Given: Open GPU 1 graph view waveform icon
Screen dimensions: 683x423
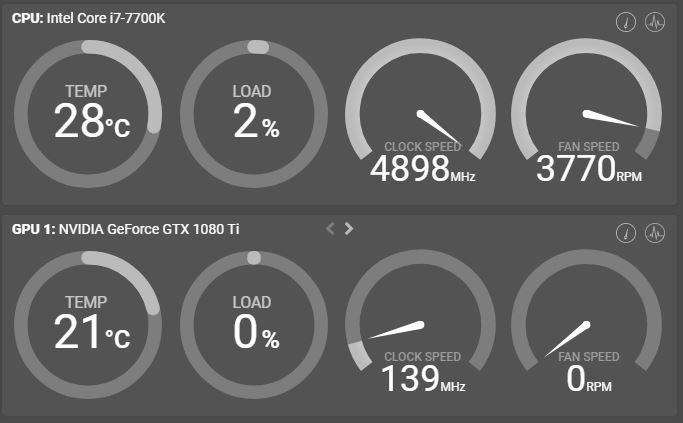Looking at the screenshot, I should point(655,233).
